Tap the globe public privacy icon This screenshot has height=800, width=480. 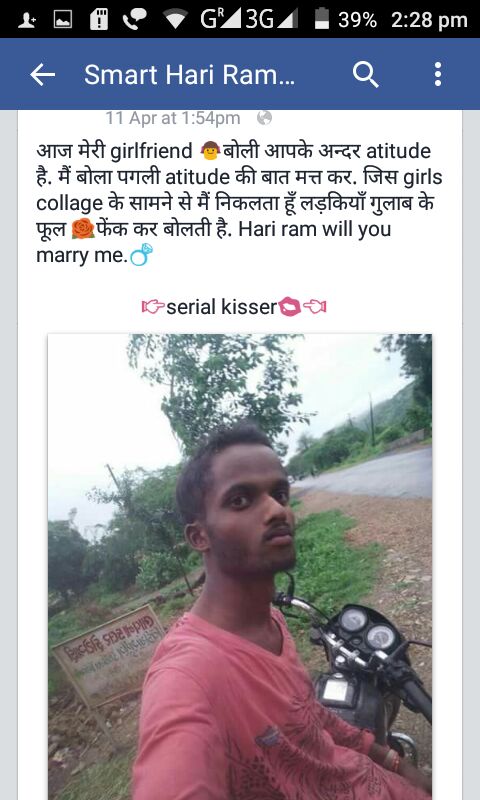coord(264,118)
